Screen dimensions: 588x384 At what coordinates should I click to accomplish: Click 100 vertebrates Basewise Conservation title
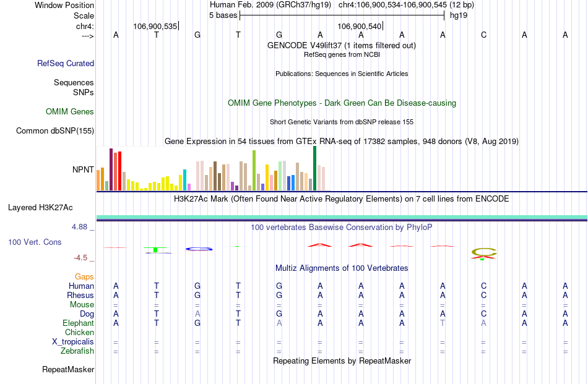pos(342,227)
